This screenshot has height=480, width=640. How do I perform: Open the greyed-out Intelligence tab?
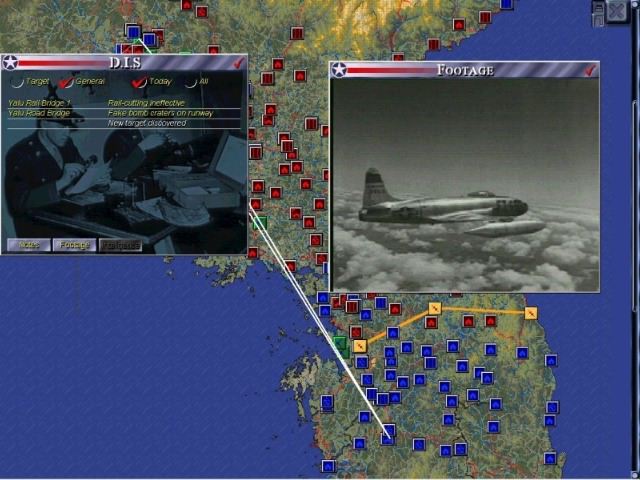pyautogui.click(x=121, y=244)
